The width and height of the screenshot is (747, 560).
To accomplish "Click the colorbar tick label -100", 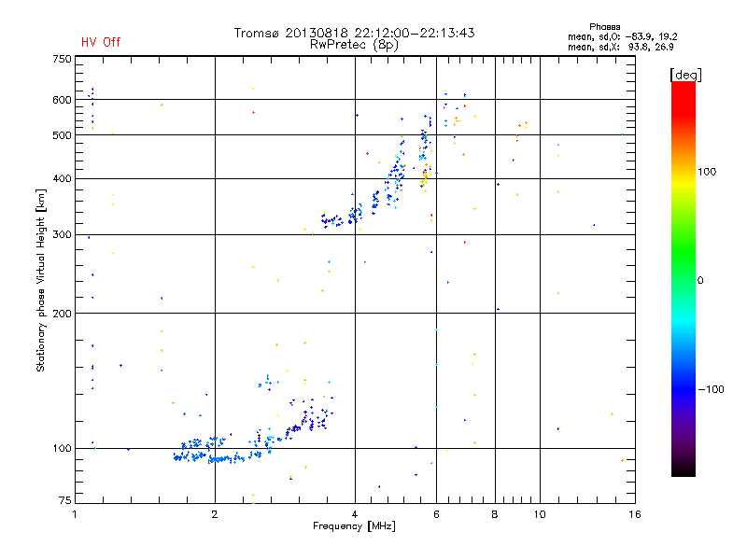I will [712, 389].
